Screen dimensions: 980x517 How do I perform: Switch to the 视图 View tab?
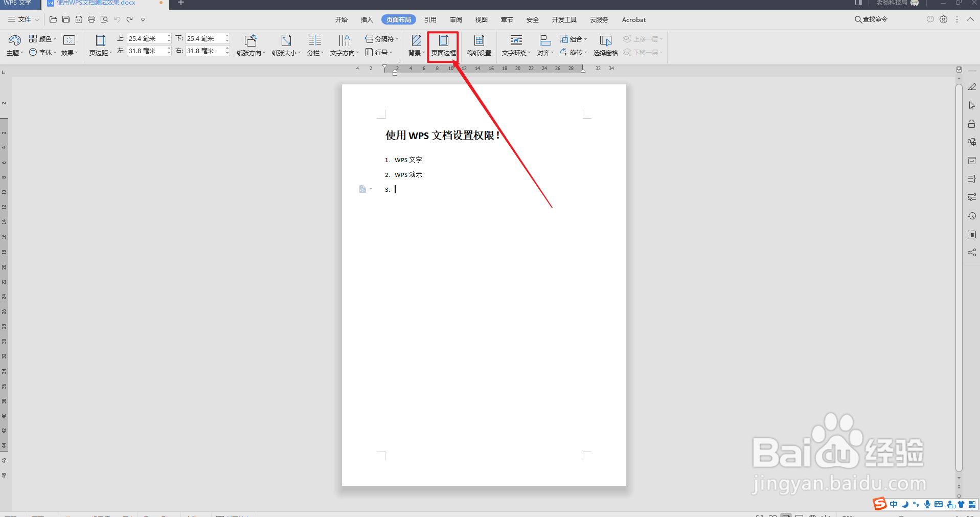tap(482, 19)
